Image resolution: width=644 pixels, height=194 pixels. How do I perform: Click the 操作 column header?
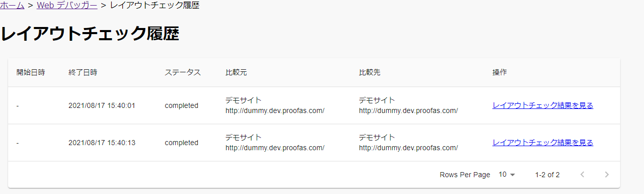(x=499, y=72)
